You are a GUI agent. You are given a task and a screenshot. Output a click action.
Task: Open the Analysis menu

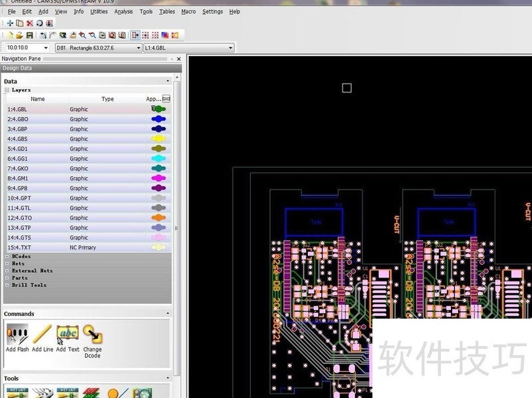coord(123,11)
